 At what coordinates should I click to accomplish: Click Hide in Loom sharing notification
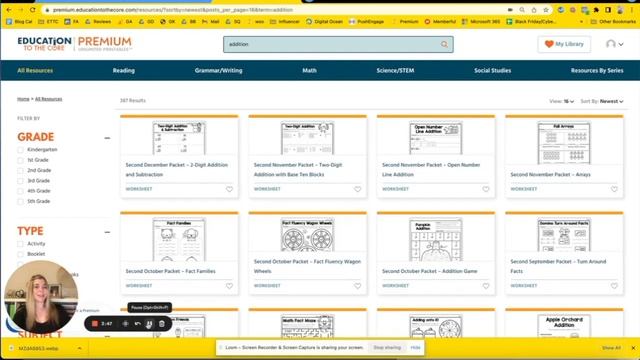416,347
